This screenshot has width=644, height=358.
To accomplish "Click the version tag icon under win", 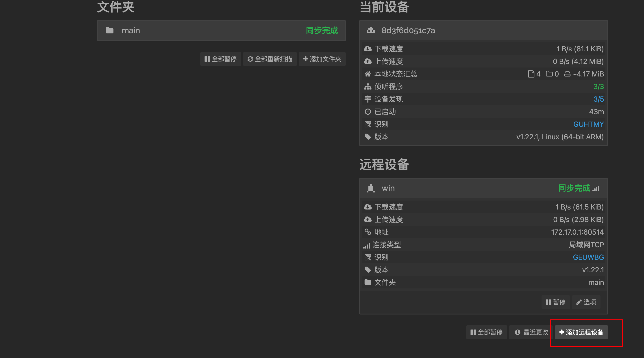I will click(x=368, y=270).
